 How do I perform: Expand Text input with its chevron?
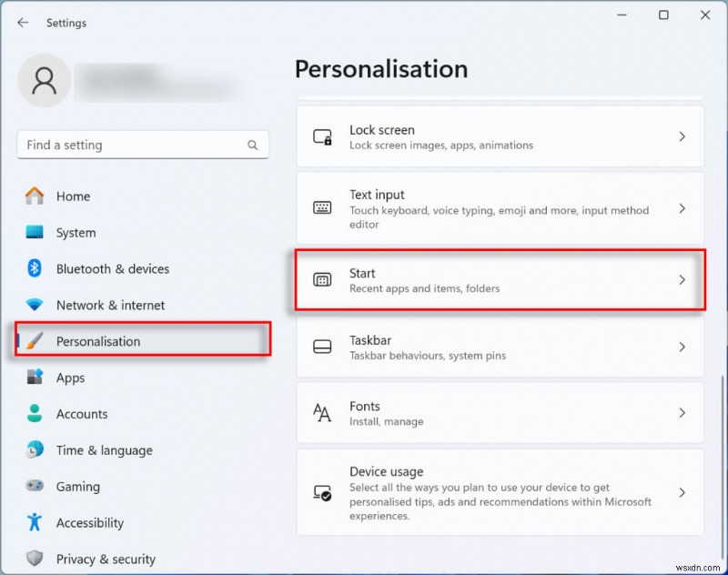(x=682, y=208)
